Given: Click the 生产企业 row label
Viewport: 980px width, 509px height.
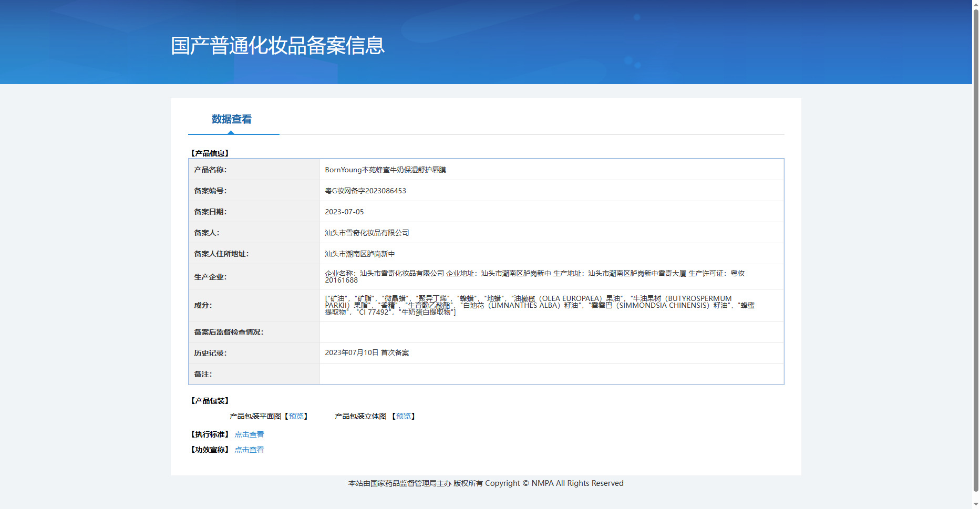Looking at the screenshot, I should pos(210,277).
